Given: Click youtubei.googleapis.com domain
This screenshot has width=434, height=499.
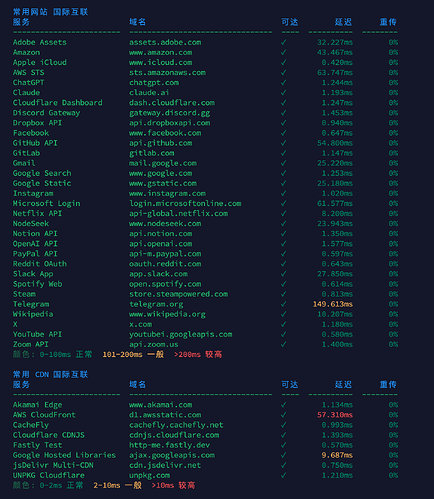Looking at the screenshot, I should (181, 334).
